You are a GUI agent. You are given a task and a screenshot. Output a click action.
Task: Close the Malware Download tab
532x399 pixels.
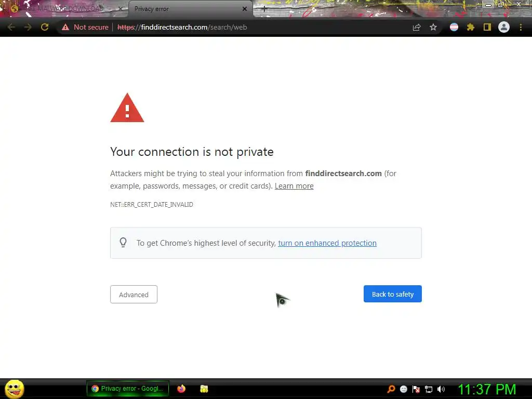point(121,9)
